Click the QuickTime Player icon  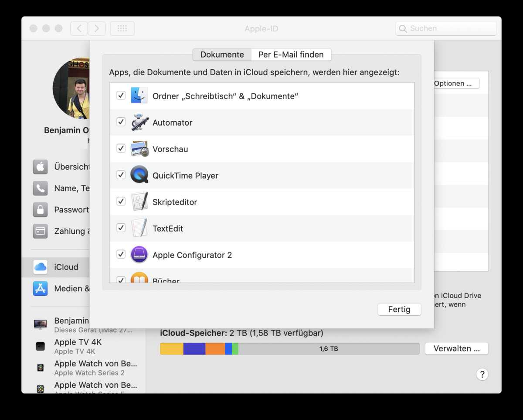click(139, 175)
